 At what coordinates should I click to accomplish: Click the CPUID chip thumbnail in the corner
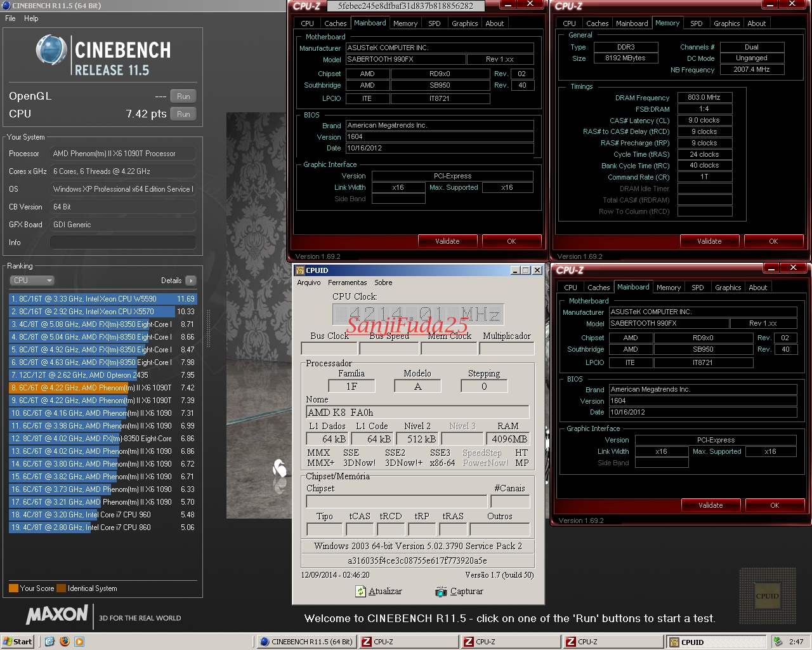[768, 596]
